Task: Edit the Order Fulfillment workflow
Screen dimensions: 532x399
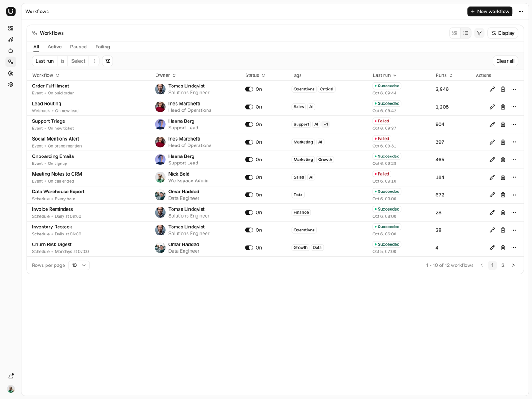Action: pos(492,89)
